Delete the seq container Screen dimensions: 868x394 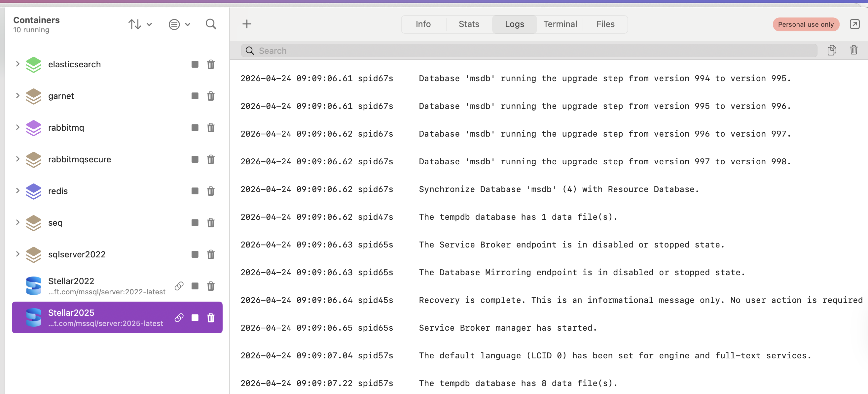[x=211, y=223]
